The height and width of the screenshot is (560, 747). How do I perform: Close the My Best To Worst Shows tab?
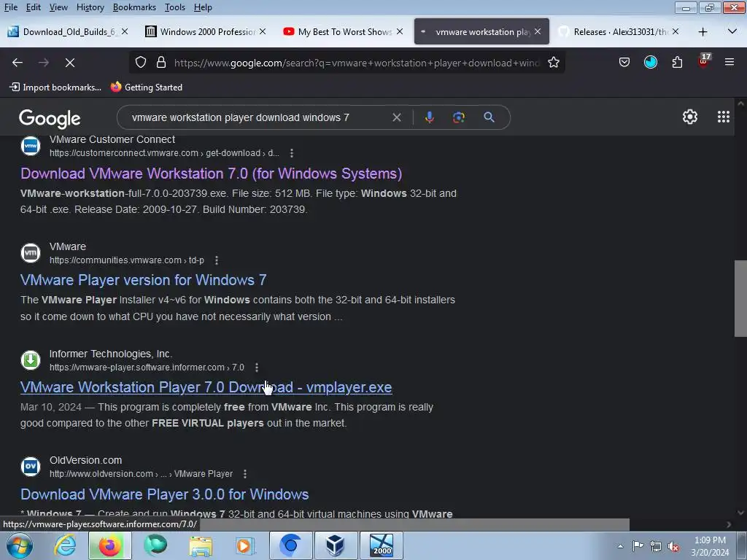coord(399,31)
